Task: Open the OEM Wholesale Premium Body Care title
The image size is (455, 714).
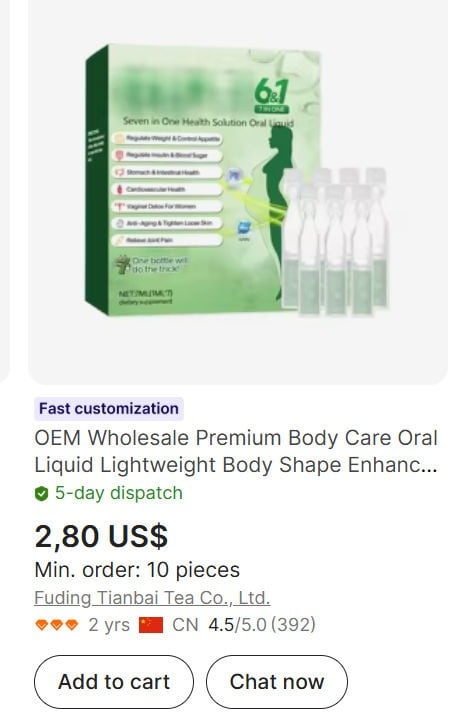Action: tap(236, 451)
